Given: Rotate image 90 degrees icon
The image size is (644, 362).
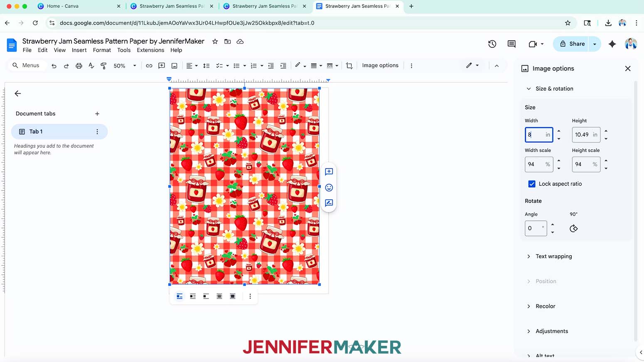Looking at the screenshot, I should pos(573,228).
